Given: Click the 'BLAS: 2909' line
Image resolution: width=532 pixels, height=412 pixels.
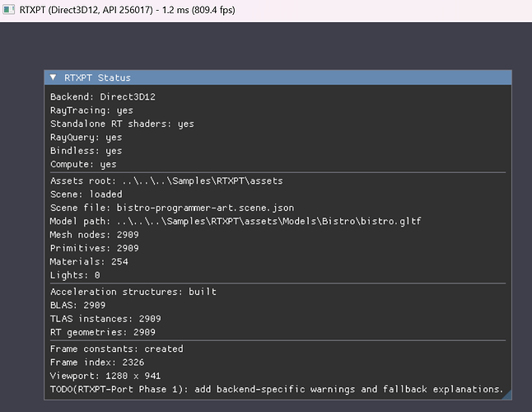Looking at the screenshot, I should pyautogui.click(x=77, y=305).
